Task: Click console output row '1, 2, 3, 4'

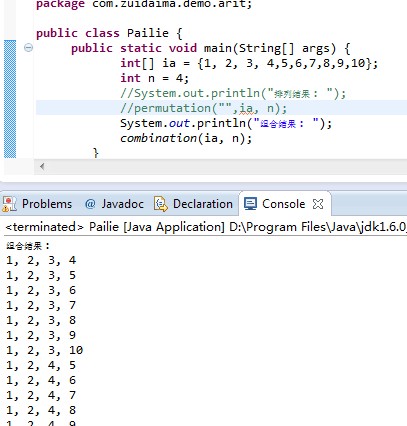Action: coord(41,260)
